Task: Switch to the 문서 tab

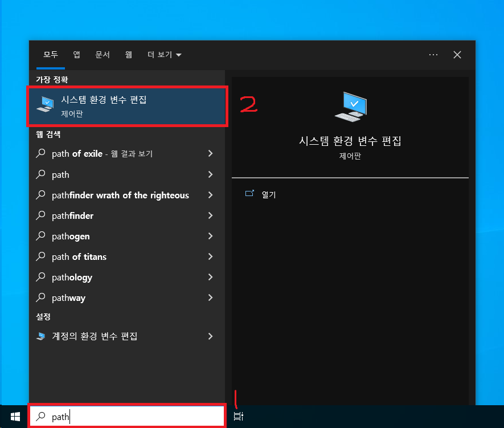Action: (102, 55)
